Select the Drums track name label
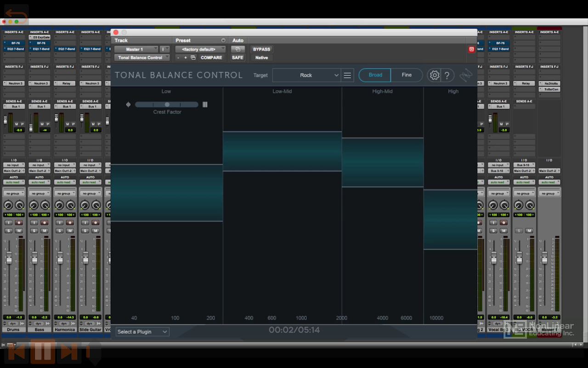Viewport: 588px width, 368px height. [14, 329]
